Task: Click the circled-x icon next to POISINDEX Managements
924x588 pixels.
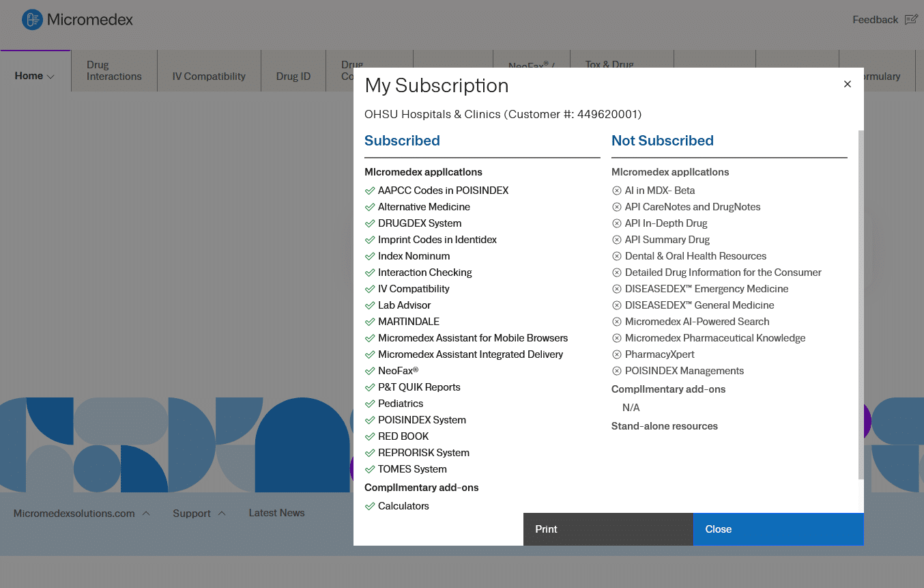Action: 617,371
